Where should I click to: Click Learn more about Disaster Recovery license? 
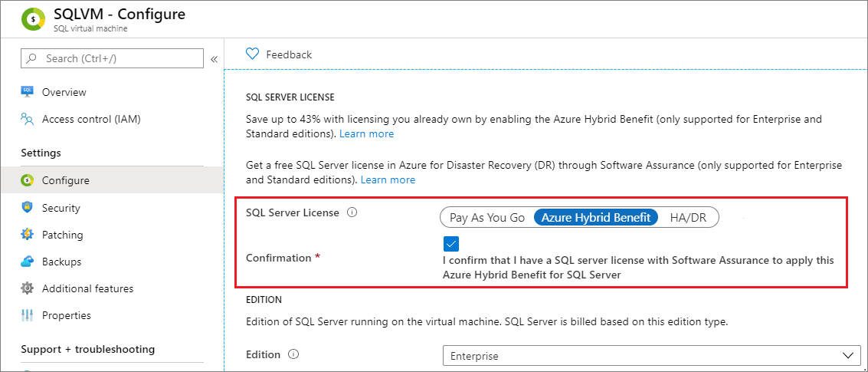tap(388, 180)
